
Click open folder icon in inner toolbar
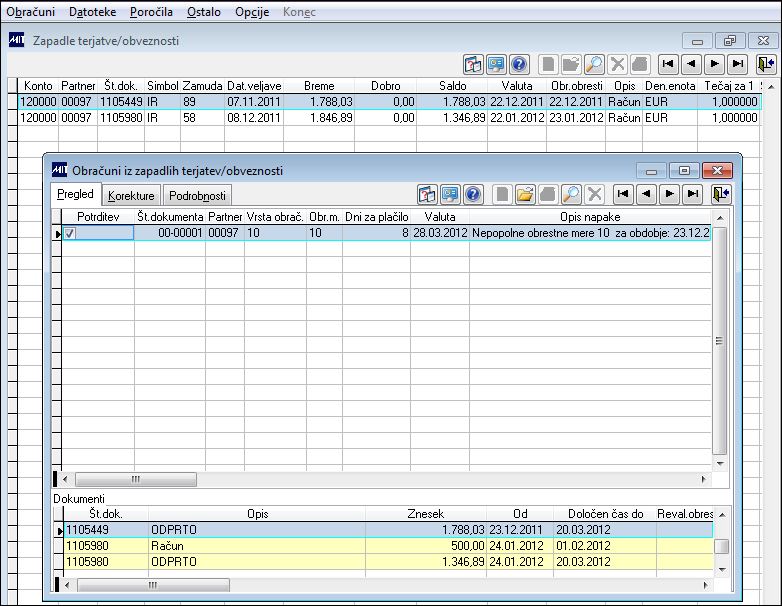coord(524,194)
